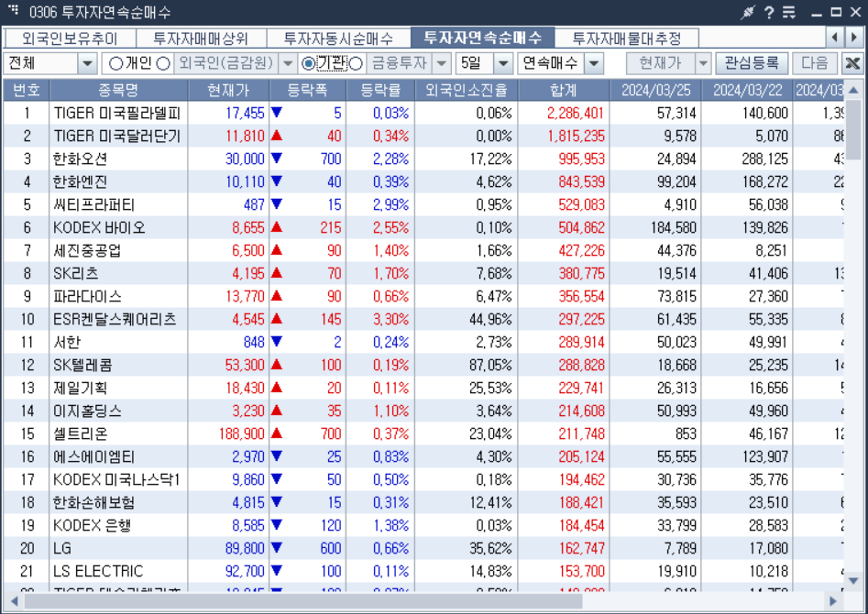The width and height of the screenshot is (868, 614).
Task: Export the table using the Excel icon
Action: tap(853, 63)
